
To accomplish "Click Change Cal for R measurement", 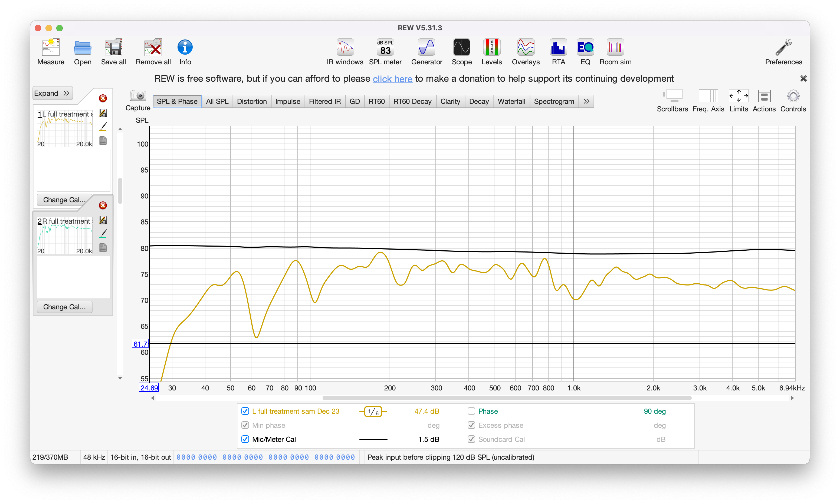I will [x=64, y=307].
